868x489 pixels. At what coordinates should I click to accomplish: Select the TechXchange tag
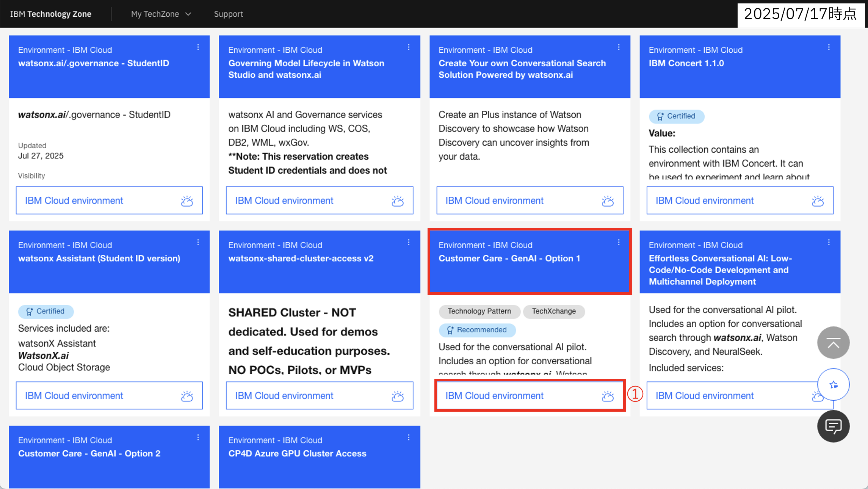pyautogui.click(x=553, y=311)
